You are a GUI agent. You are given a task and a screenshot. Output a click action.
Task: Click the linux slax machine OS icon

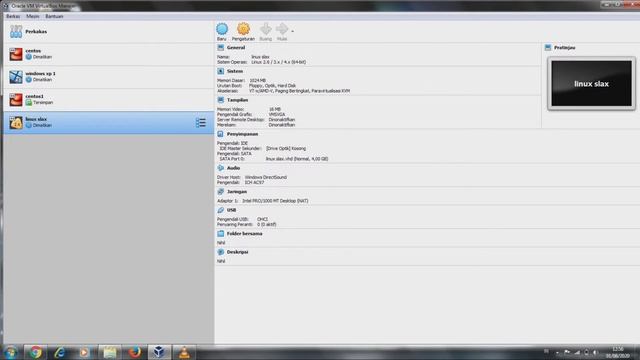coord(16,122)
